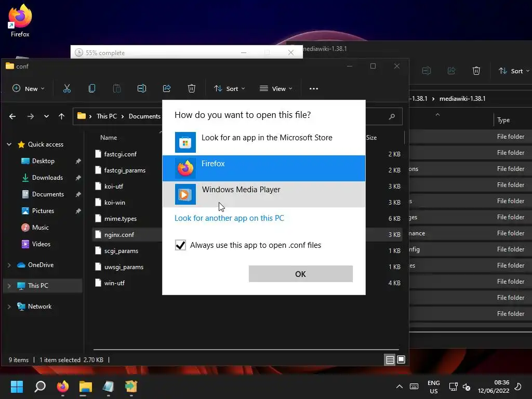Viewport: 532px width, 399px height.
Task: Click the Name column header
Action: [x=109, y=138]
